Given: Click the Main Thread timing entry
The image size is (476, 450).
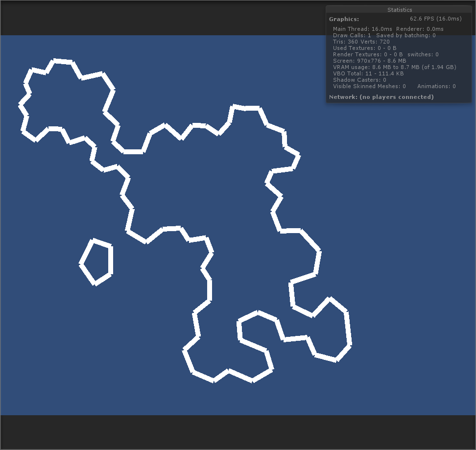Looking at the screenshot, I should (361, 29).
